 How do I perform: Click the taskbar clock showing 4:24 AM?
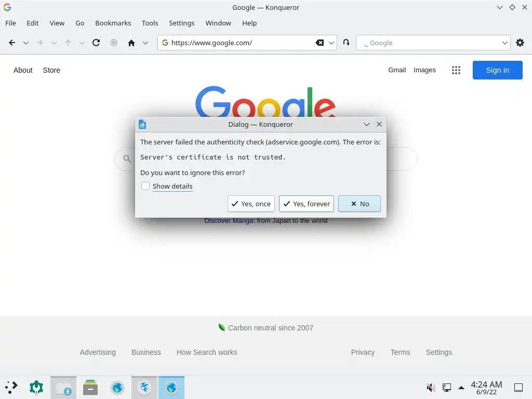pyautogui.click(x=486, y=388)
